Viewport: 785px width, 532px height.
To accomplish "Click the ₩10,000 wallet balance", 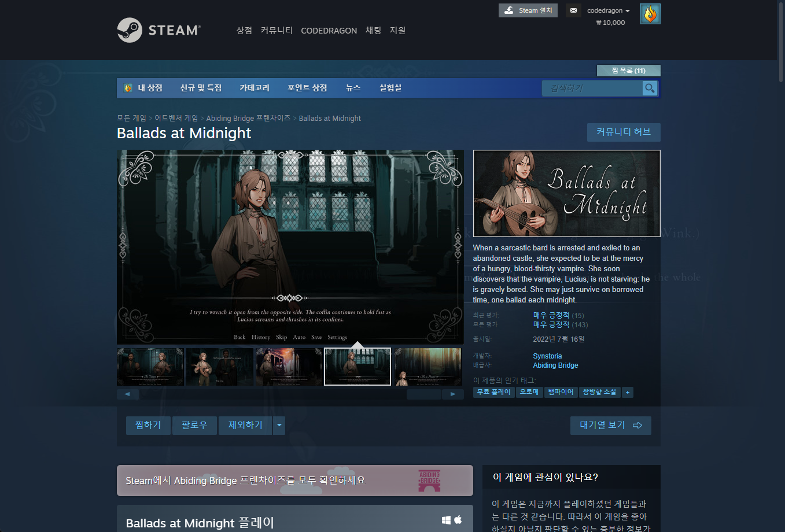I will tap(610, 23).
